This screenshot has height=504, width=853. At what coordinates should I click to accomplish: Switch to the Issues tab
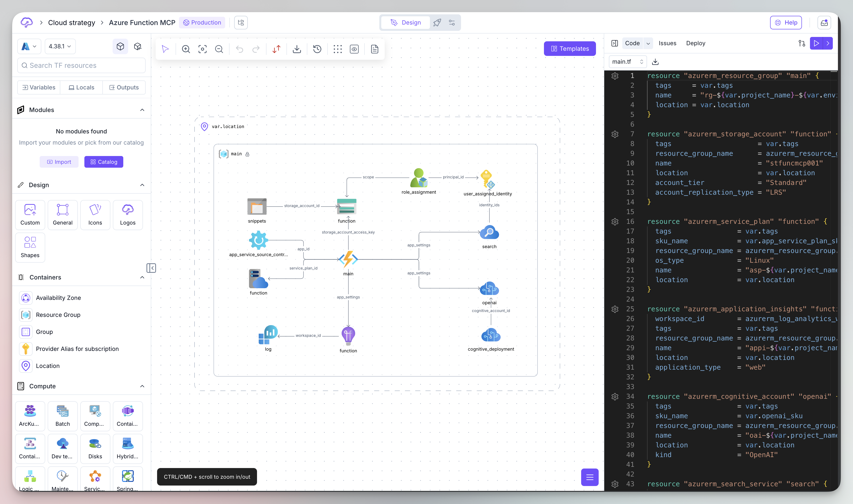pos(667,43)
